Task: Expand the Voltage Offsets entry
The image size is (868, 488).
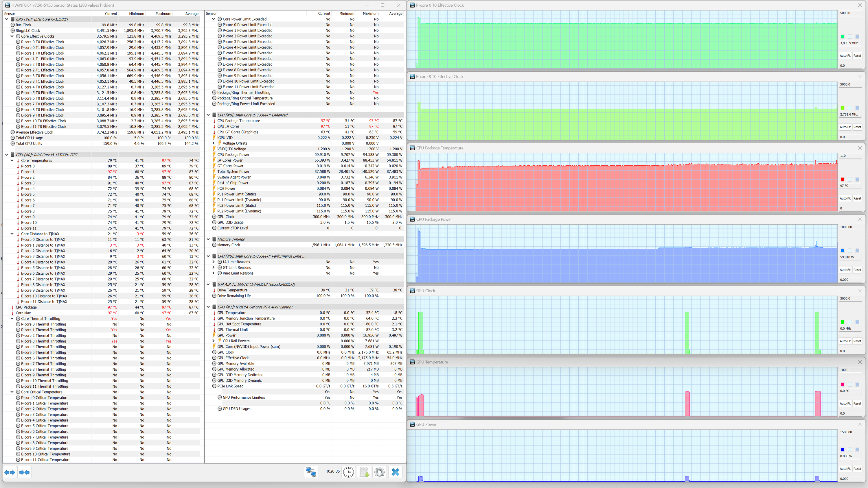Action: 214,143
